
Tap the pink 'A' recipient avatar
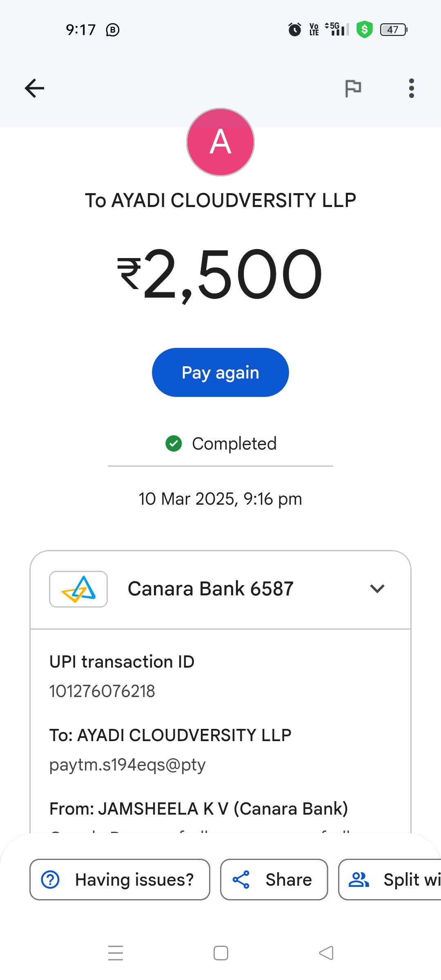point(220,142)
